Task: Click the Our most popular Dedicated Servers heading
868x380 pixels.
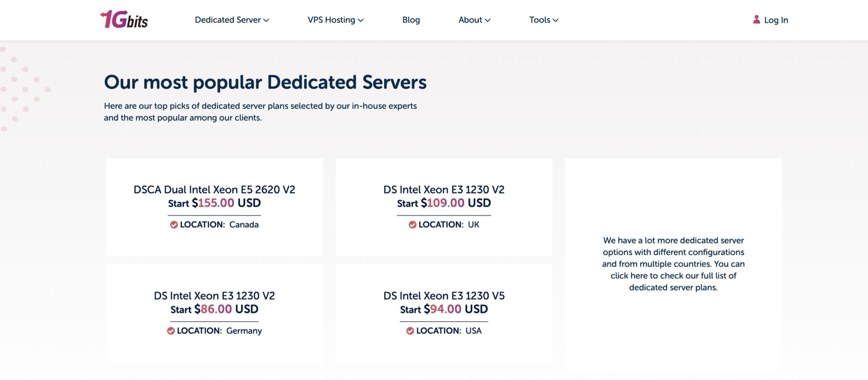Action: click(x=265, y=82)
